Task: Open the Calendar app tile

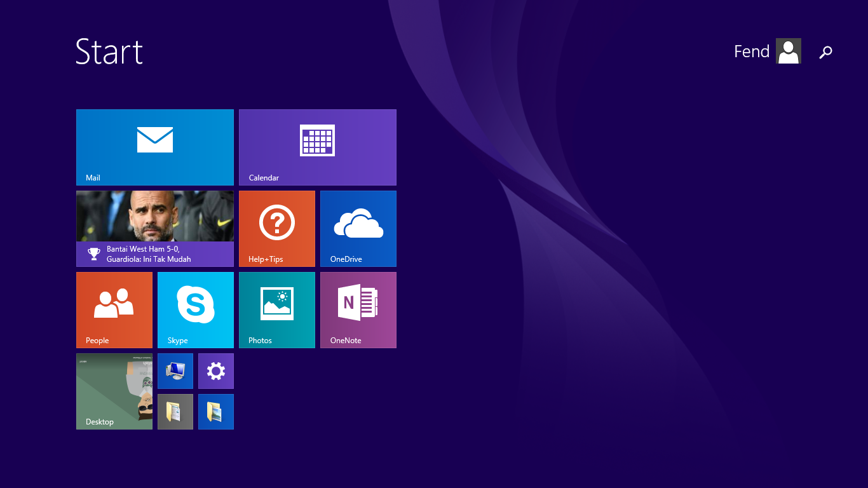Action: coord(317,147)
